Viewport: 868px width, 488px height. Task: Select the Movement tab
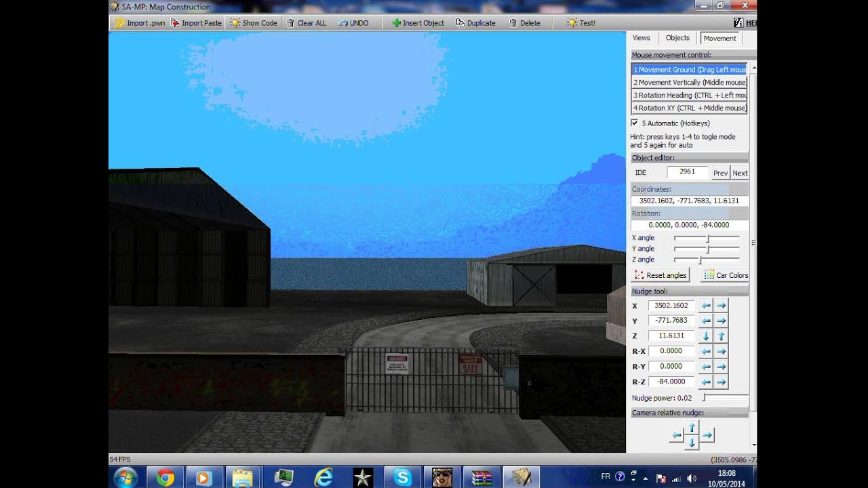coord(719,39)
